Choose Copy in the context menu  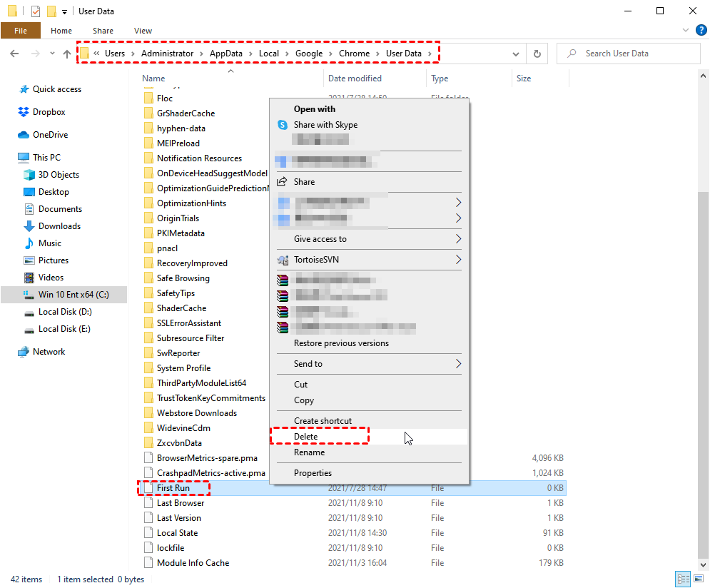click(x=369, y=400)
